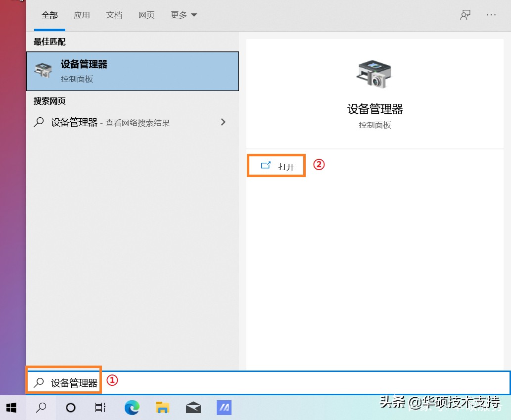Switch to the 网页 tab
The height and width of the screenshot is (420, 511).
(146, 15)
